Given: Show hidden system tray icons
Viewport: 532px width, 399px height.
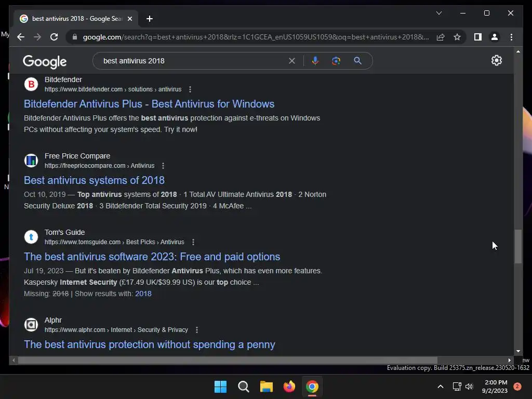Looking at the screenshot, I should coord(441,387).
